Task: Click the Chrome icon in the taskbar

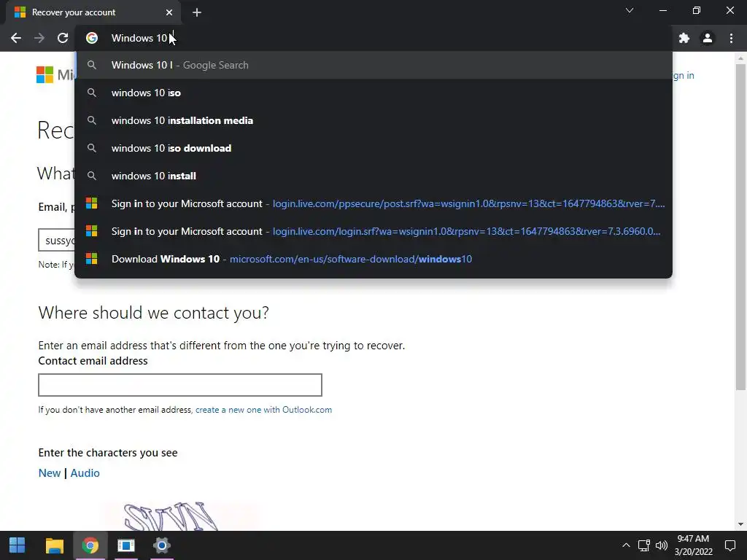Action: [x=90, y=545]
